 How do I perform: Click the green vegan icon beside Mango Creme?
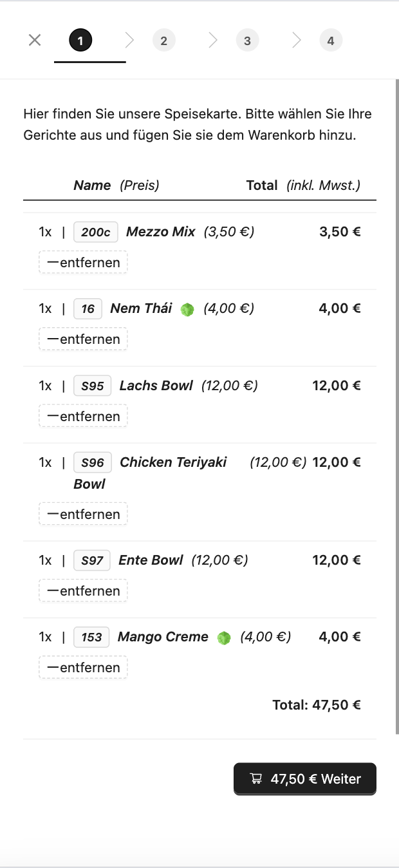click(x=224, y=638)
